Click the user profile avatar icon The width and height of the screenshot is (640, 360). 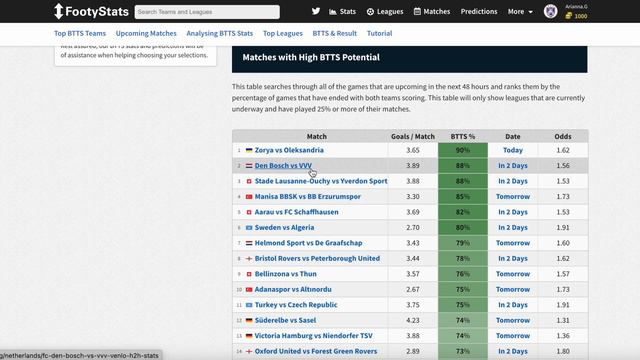551,11
